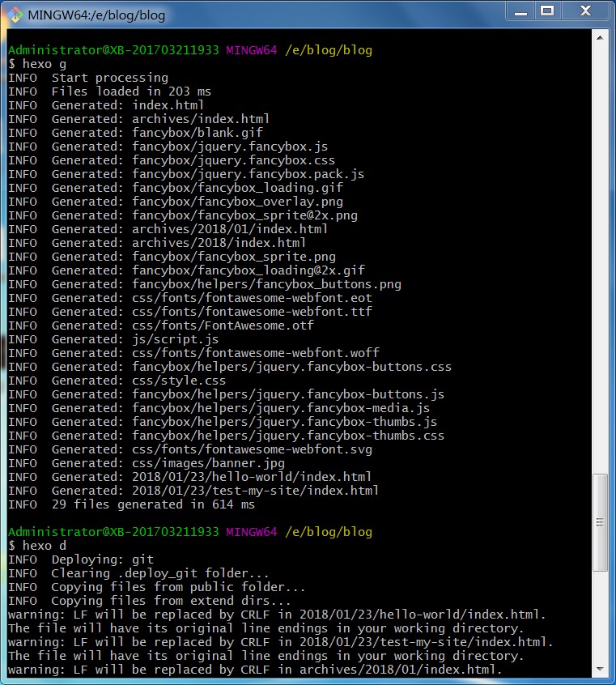
Task: Click the Git Bash MINGW64 title bar icon
Action: [x=15, y=15]
